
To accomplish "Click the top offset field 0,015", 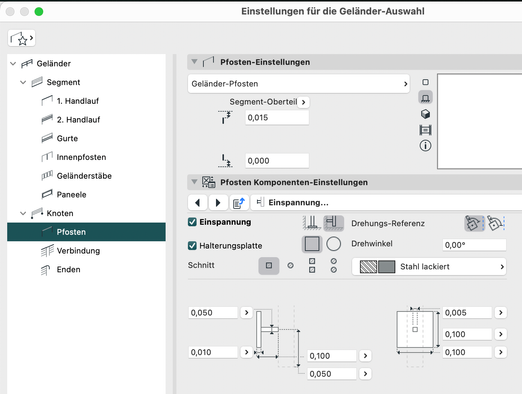I will coord(277,118).
